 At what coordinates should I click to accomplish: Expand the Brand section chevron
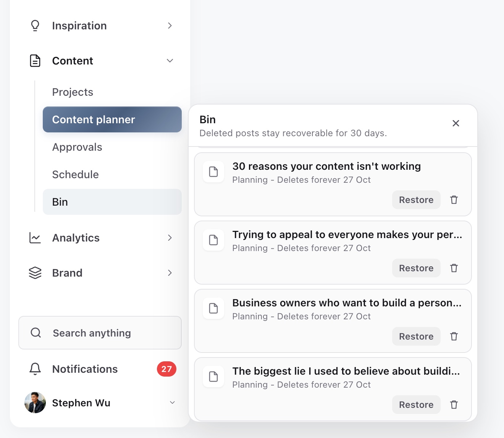coord(170,273)
